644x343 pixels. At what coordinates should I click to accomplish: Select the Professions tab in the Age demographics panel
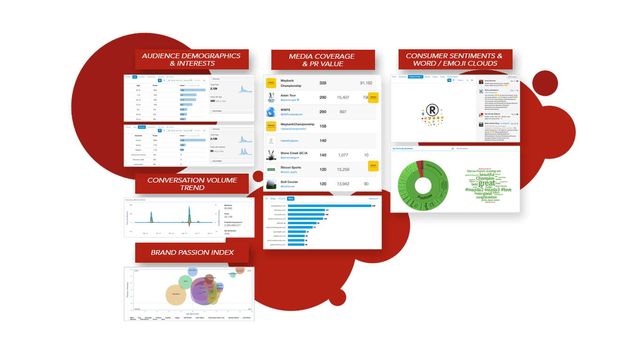point(151,77)
